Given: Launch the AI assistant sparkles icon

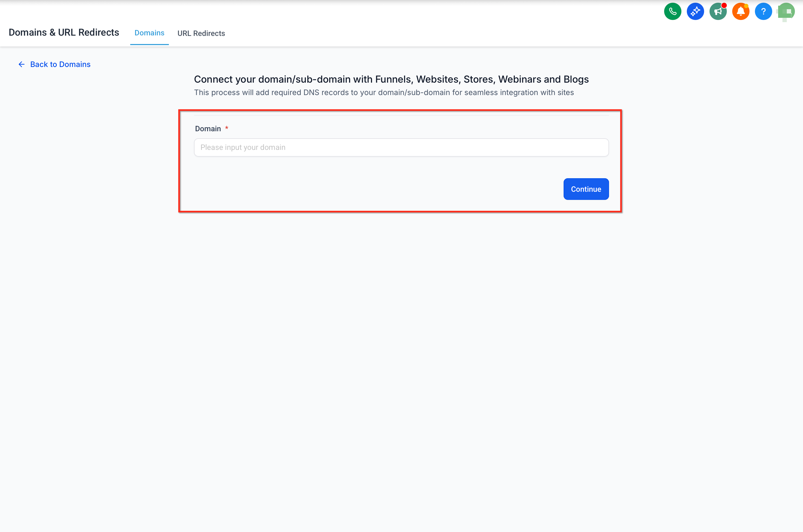Looking at the screenshot, I should tap(695, 11).
